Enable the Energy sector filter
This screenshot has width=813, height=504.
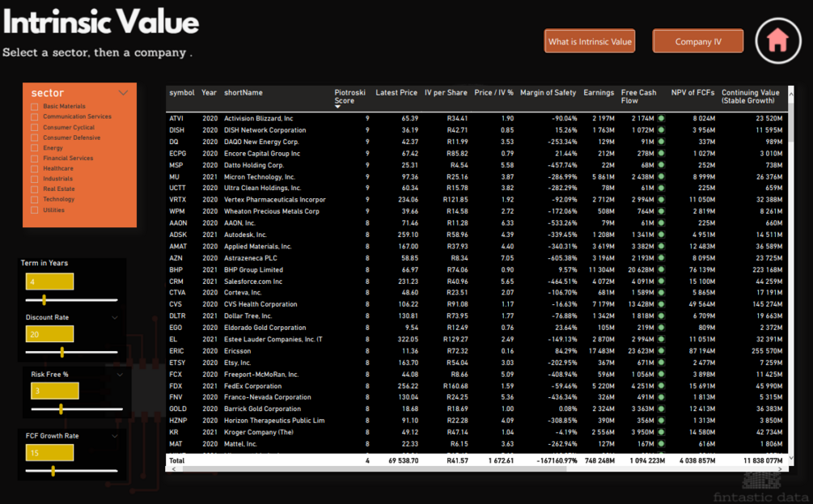pyautogui.click(x=35, y=148)
